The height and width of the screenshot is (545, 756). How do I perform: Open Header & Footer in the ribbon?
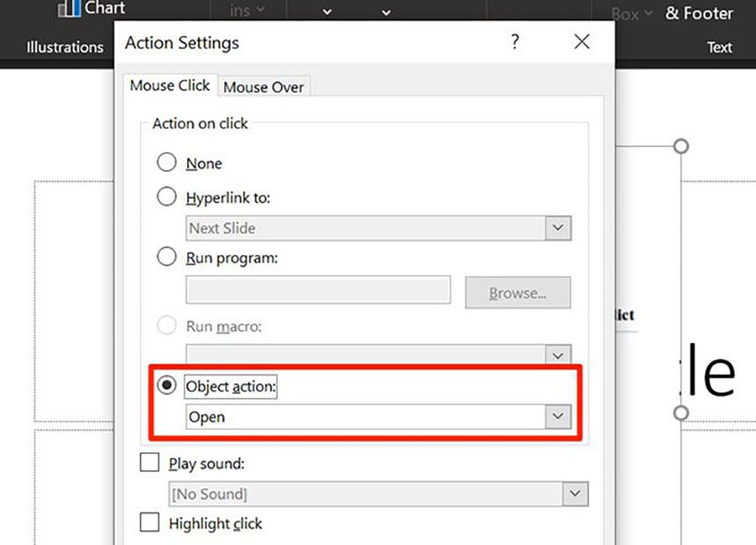(698, 13)
